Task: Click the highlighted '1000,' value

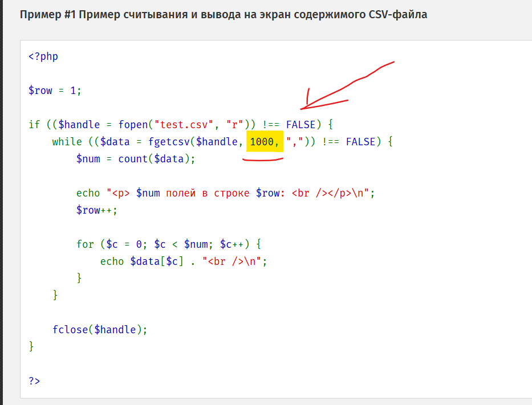Action: [265, 141]
